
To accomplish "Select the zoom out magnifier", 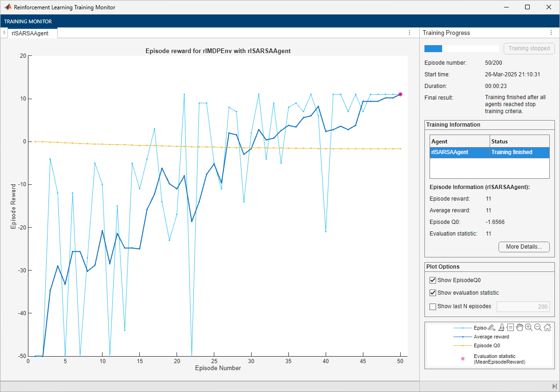I will [x=538, y=327].
